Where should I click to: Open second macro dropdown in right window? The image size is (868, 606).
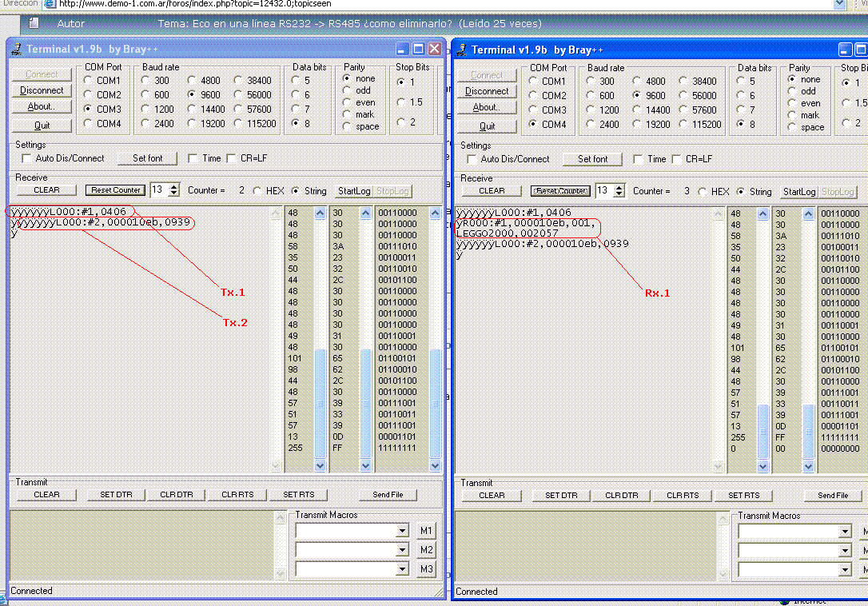click(x=845, y=551)
